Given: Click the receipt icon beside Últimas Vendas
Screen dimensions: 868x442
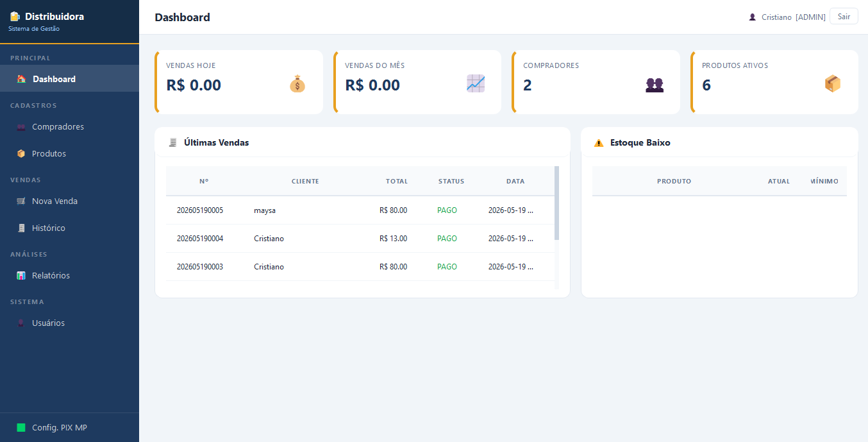Looking at the screenshot, I should tap(172, 142).
